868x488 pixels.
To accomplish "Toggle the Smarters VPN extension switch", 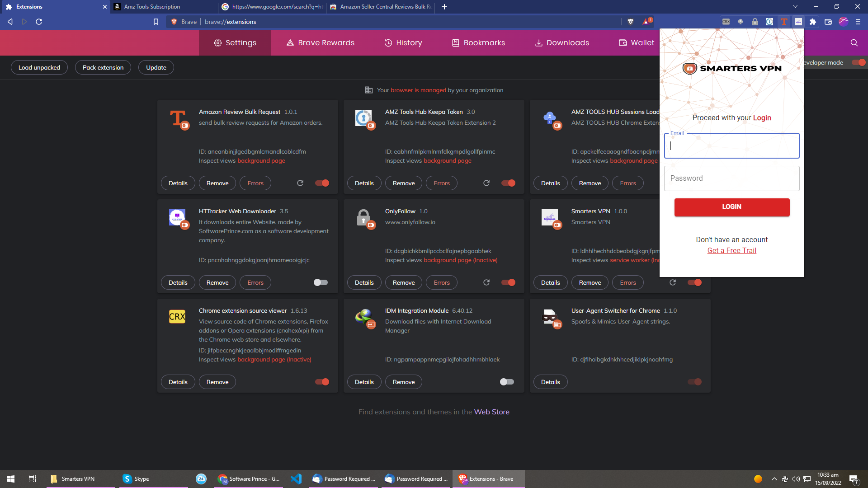I will tap(694, 282).
